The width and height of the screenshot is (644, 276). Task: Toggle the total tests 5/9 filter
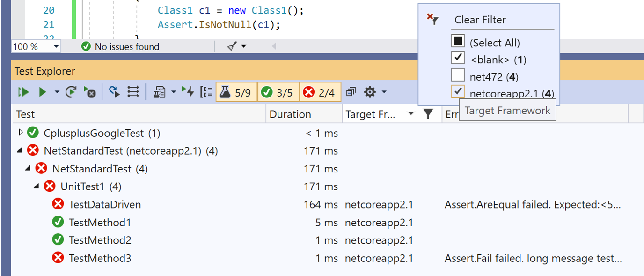(236, 92)
